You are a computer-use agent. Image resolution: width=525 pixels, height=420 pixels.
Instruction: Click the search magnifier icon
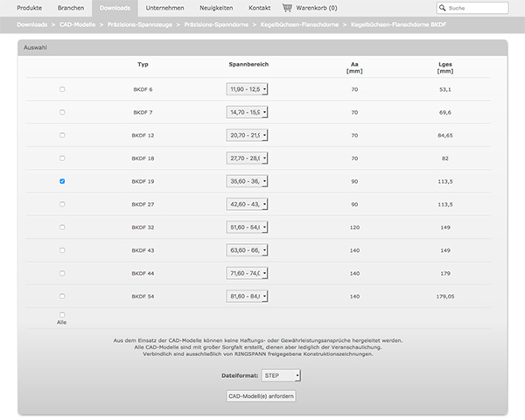click(442, 8)
